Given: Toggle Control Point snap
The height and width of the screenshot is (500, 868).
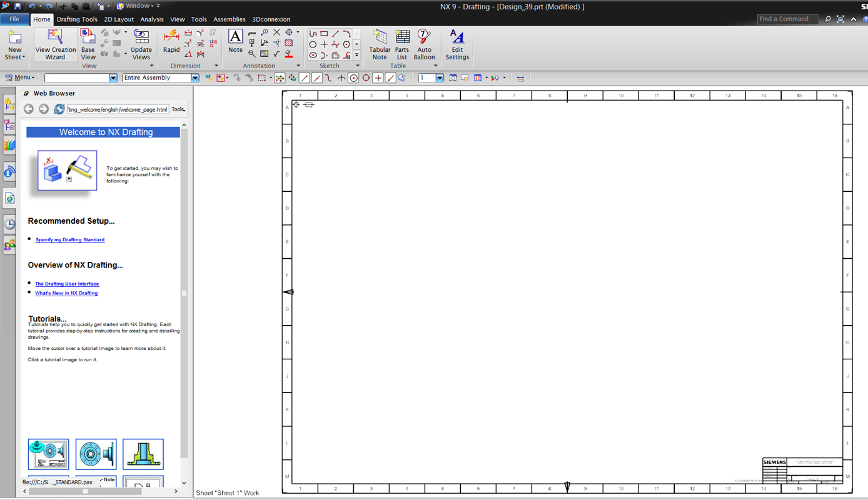Looking at the screenshot, I should click(x=329, y=78).
